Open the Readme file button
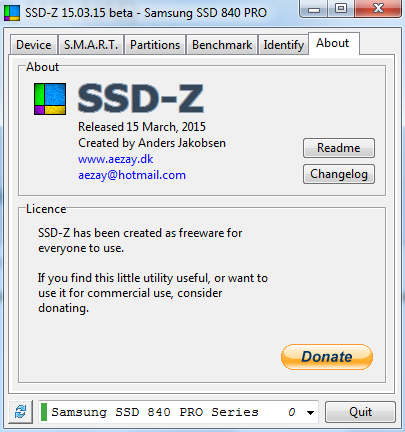This screenshot has height=432, width=405. 339,148
